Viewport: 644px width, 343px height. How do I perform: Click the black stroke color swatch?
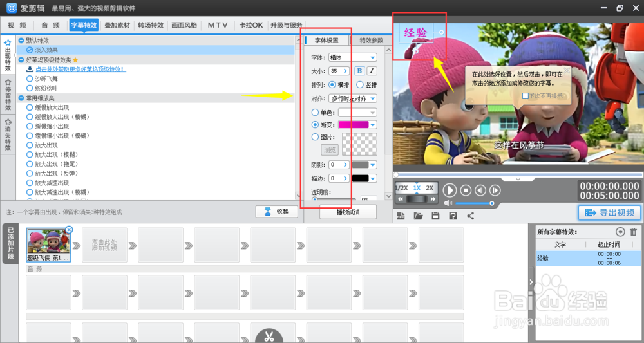pyautogui.click(x=360, y=178)
